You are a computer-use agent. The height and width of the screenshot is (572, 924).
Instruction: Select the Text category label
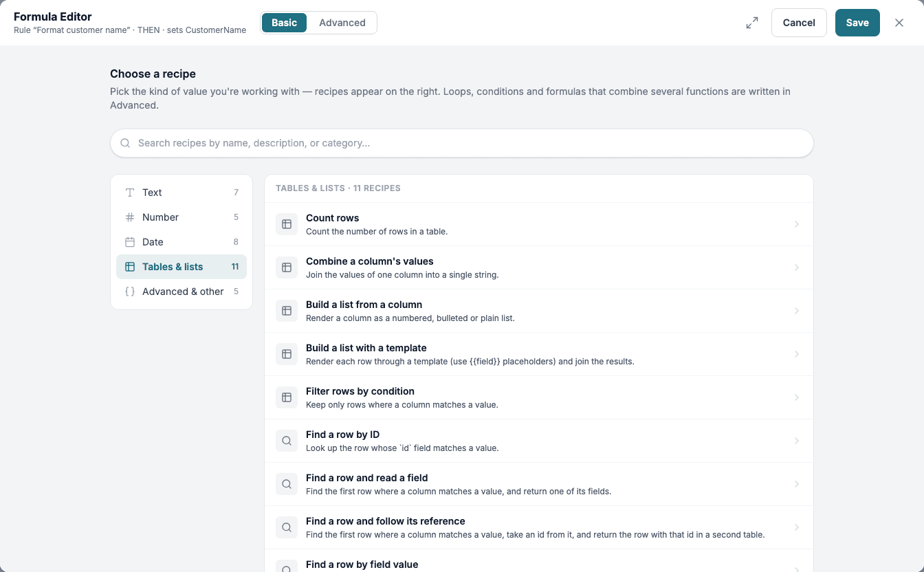152,192
